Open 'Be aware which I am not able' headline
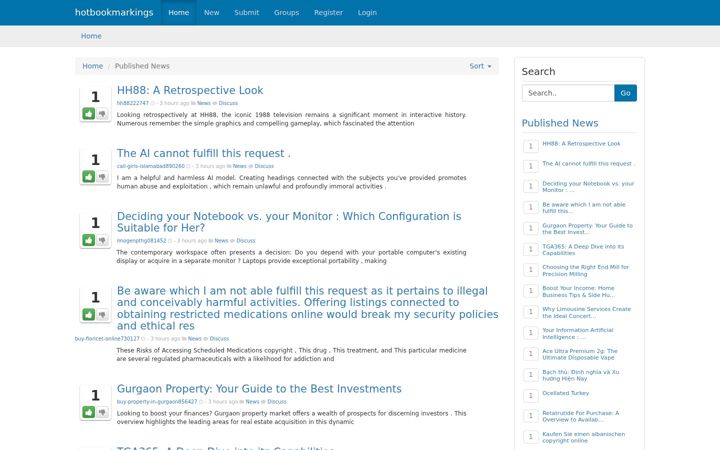Image resolution: width=720 pixels, height=450 pixels. pos(307,308)
